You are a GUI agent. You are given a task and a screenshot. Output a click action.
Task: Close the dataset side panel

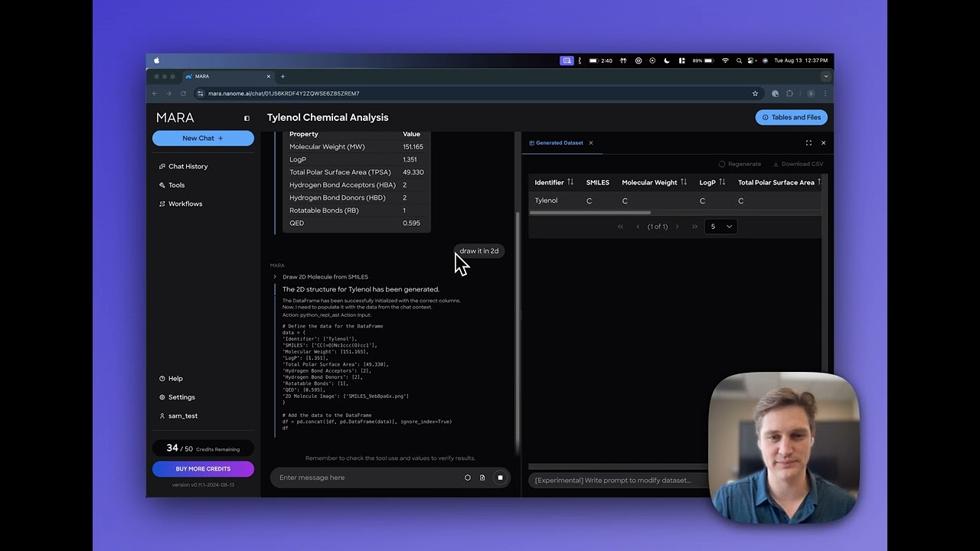click(x=824, y=143)
